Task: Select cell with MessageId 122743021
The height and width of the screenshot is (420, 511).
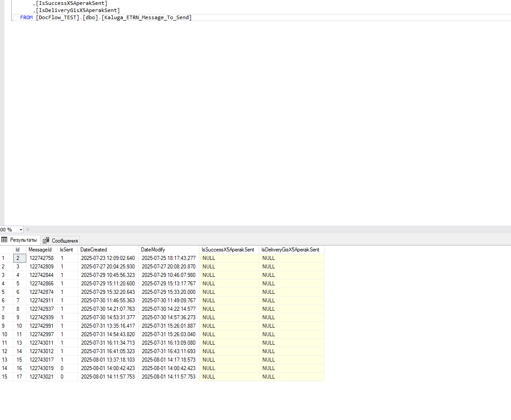Action: pyautogui.click(x=42, y=377)
